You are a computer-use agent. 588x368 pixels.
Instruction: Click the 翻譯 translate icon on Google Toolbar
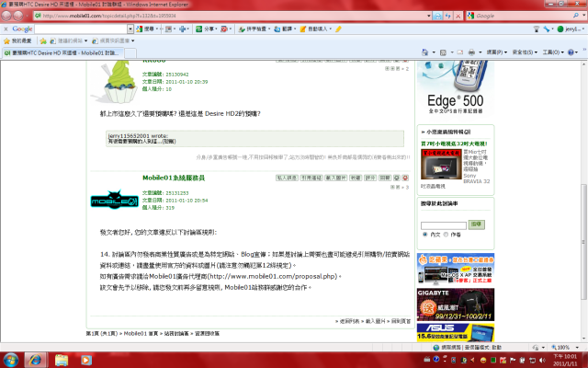(277, 29)
